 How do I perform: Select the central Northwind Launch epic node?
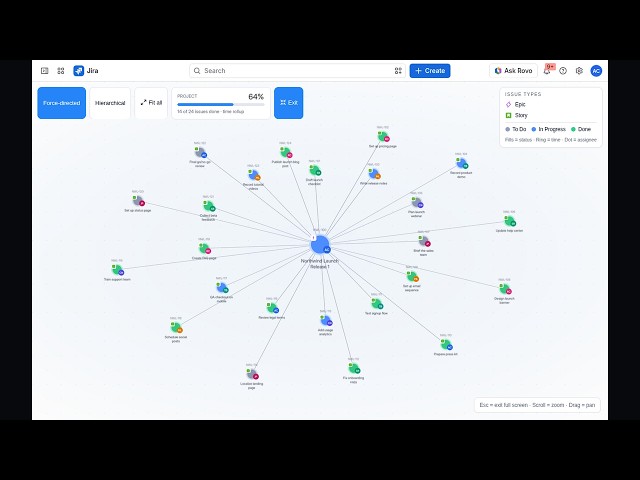click(x=320, y=245)
